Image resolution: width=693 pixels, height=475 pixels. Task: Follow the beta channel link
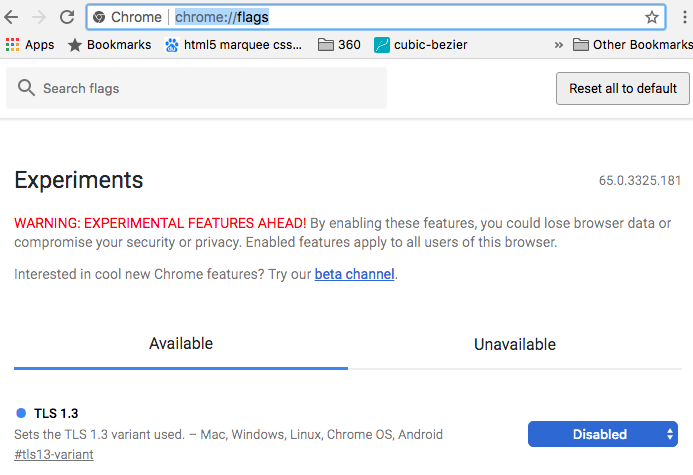355,274
